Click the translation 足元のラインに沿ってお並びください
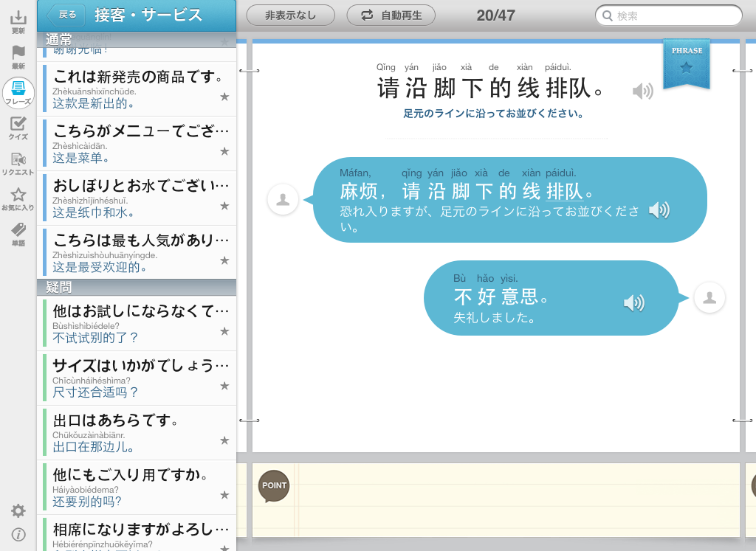Screen dimensions: 756x551 [x=493, y=114]
